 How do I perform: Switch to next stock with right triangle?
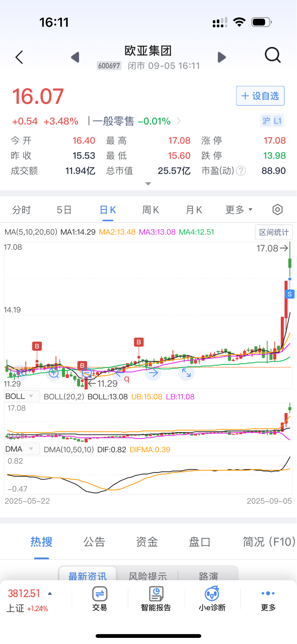(222, 57)
